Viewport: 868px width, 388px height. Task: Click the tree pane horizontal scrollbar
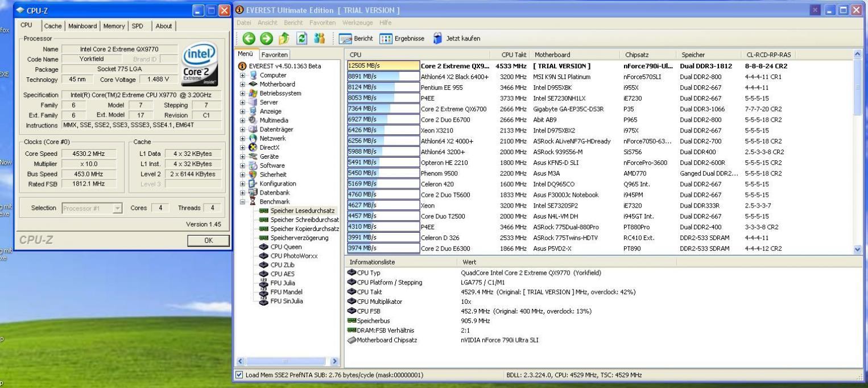click(x=287, y=361)
